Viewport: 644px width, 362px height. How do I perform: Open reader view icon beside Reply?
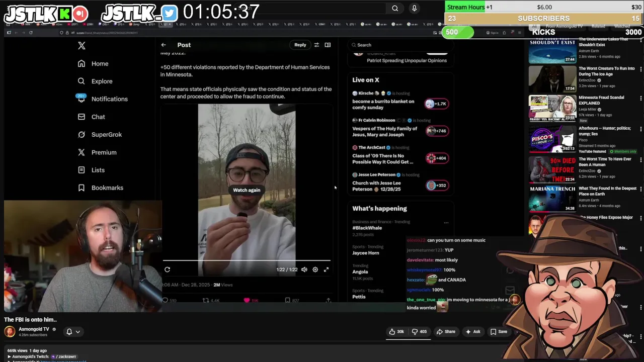coord(328,45)
